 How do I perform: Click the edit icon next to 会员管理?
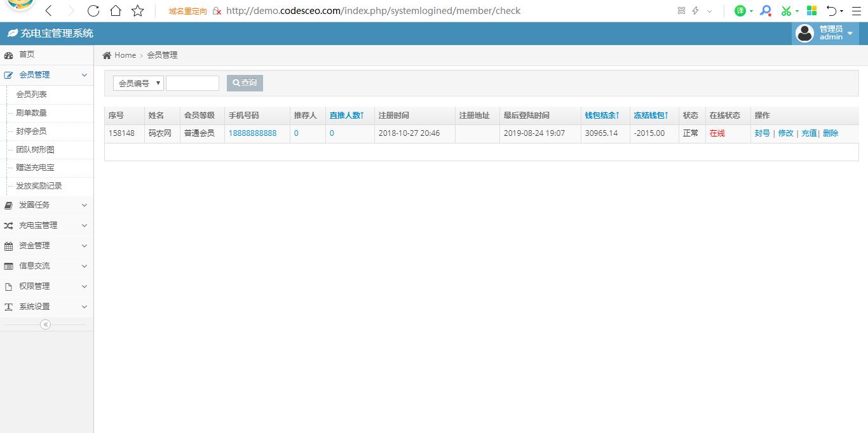pos(8,75)
